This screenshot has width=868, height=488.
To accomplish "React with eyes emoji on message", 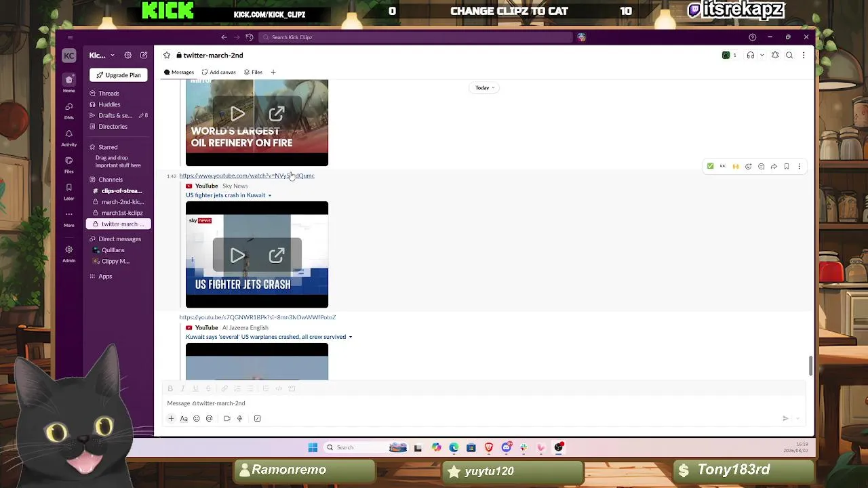I will (723, 166).
